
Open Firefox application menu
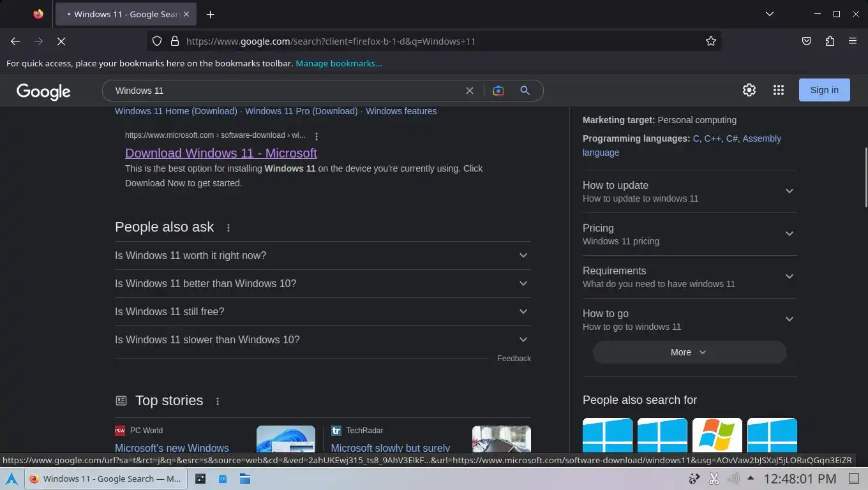click(853, 41)
